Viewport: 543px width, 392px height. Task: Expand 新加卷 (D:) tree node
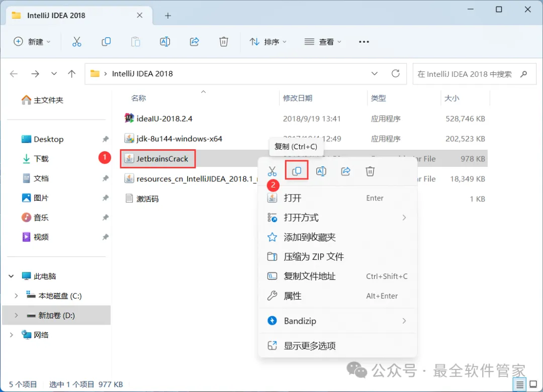[16, 316]
